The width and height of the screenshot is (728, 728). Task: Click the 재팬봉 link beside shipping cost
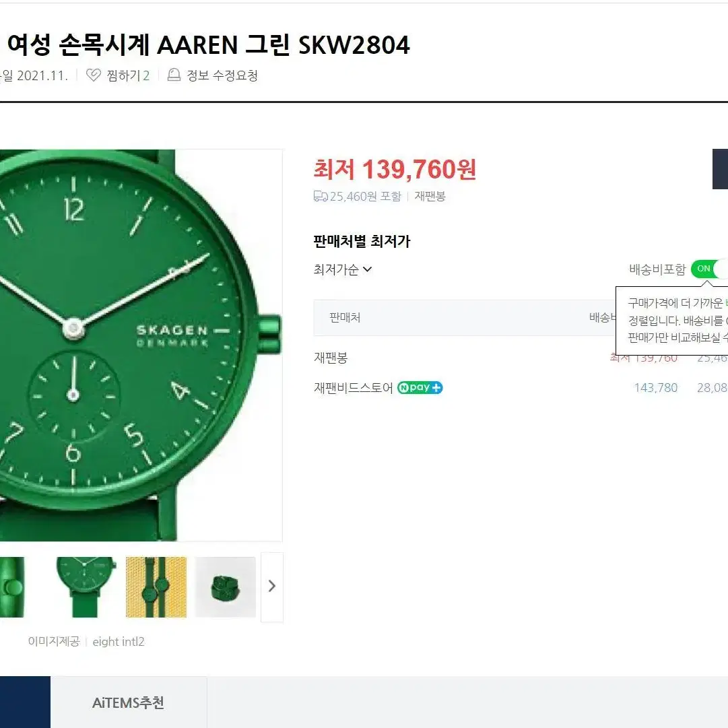pos(430,197)
